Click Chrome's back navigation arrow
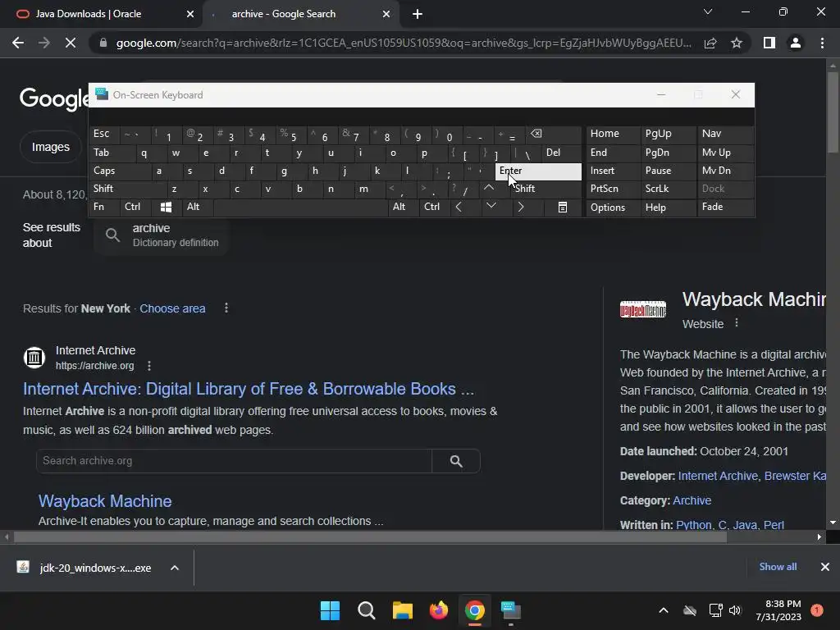Viewport: 840px width, 630px height. [18, 43]
